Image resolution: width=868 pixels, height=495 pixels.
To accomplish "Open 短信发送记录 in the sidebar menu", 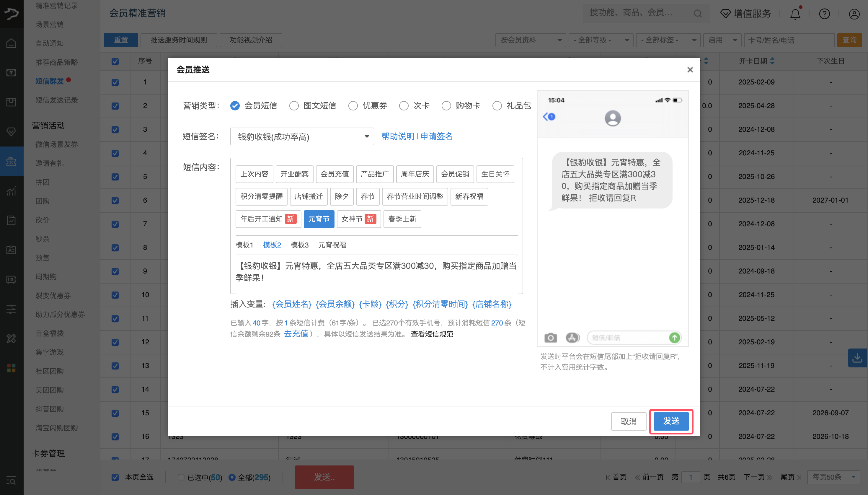I will [56, 100].
